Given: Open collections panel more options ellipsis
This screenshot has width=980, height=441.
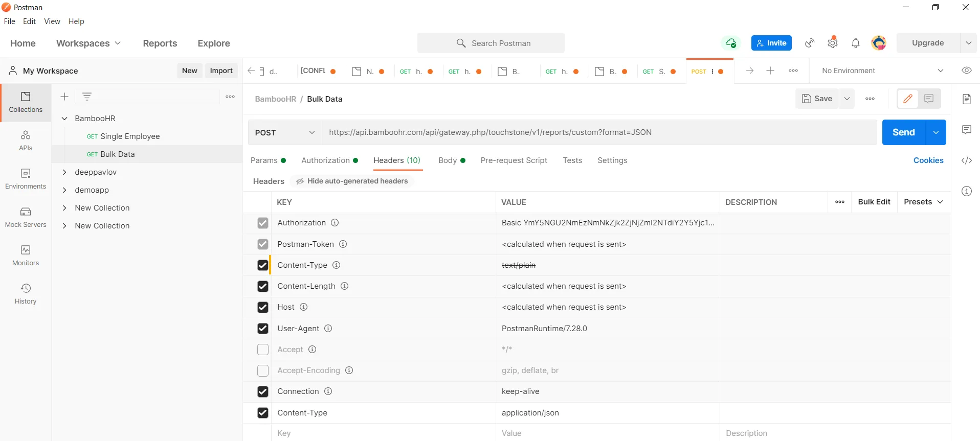Looking at the screenshot, I should pos(230,97).
